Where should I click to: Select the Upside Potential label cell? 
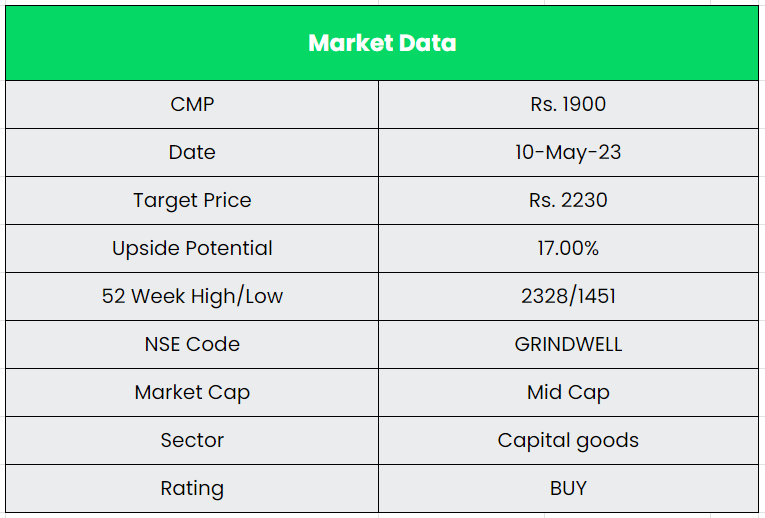click(x=192, y=248)
